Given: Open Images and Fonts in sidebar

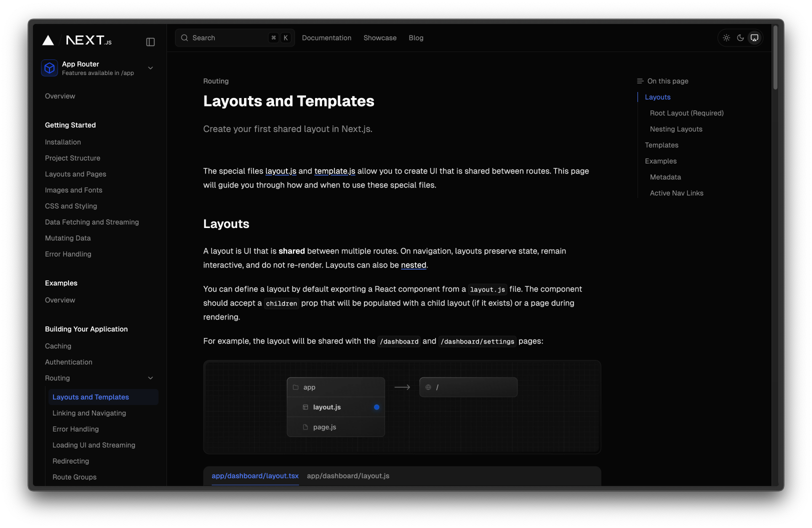Looking at the screenshot, I should [73, 190].
